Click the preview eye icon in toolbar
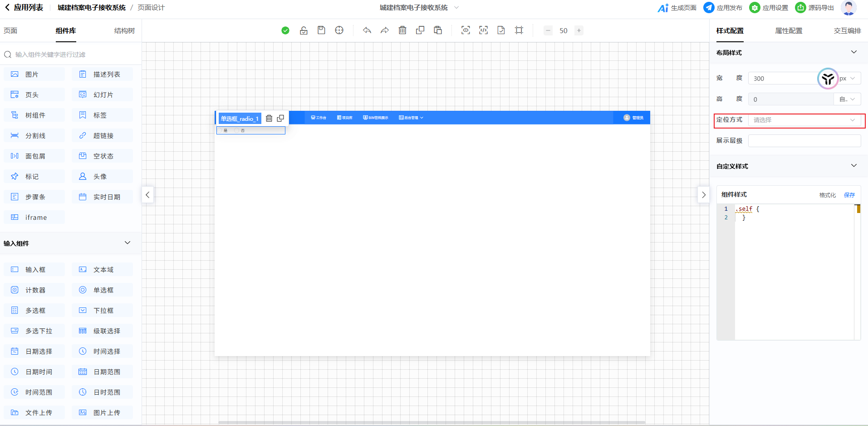 click(x=466, y=30)
